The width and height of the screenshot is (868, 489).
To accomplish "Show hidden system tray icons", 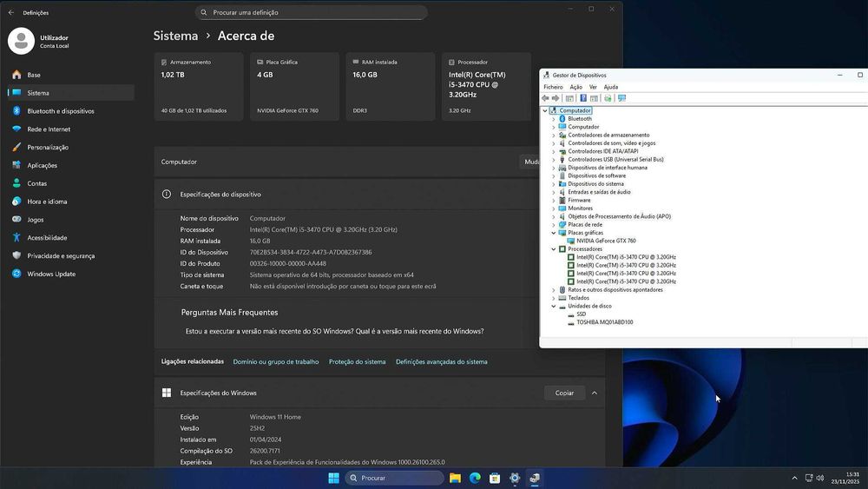I will tap(794, 478).
